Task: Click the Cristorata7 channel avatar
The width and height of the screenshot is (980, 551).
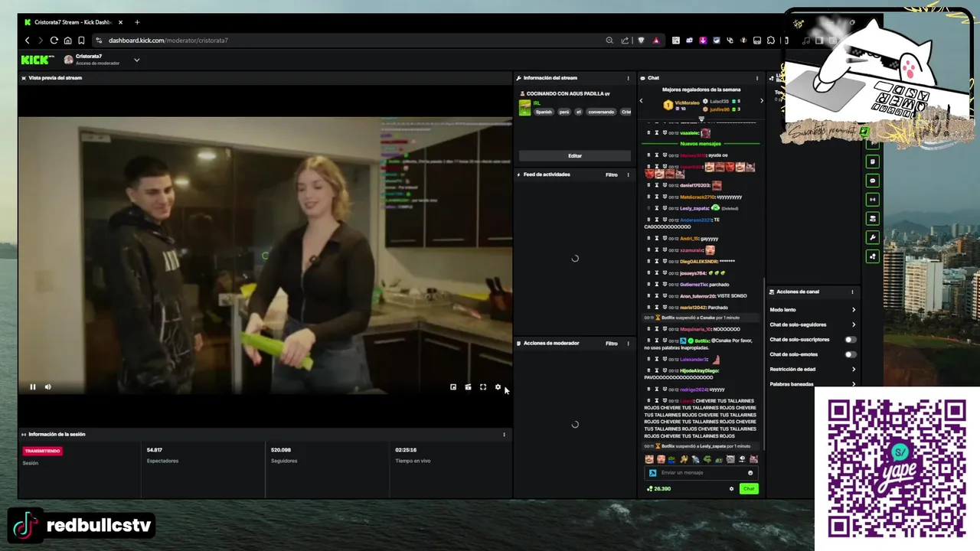Action: click(x=68, y=60)
